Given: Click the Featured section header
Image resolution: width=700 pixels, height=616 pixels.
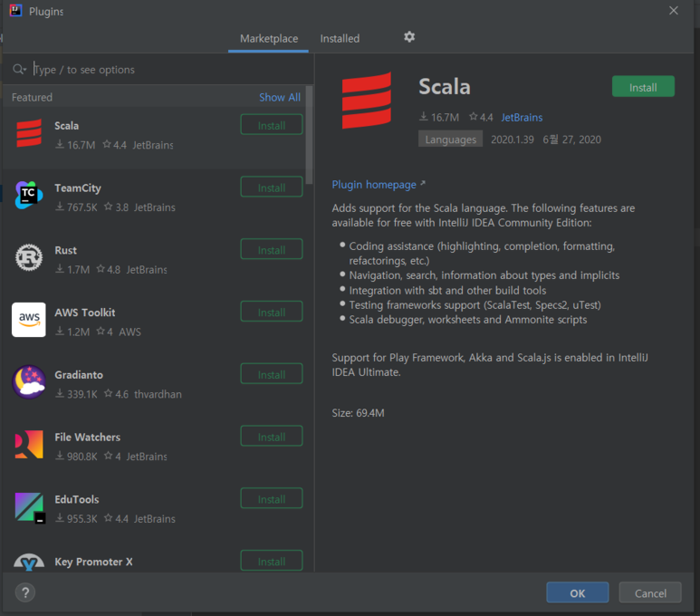Looking at the screenshot, I should [x=32, y=97].
